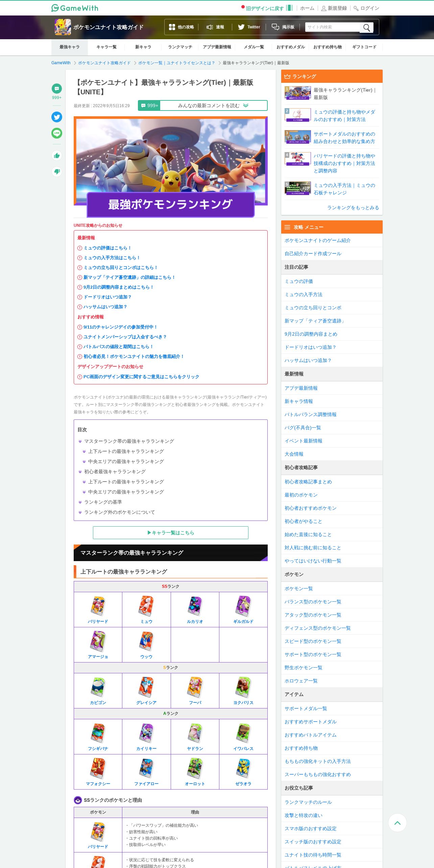This screenshot has width=434, height=868.
Task: Open 9/11のチャレンジデイの参加受付中！ notice
Action: (x=120, y=327)
